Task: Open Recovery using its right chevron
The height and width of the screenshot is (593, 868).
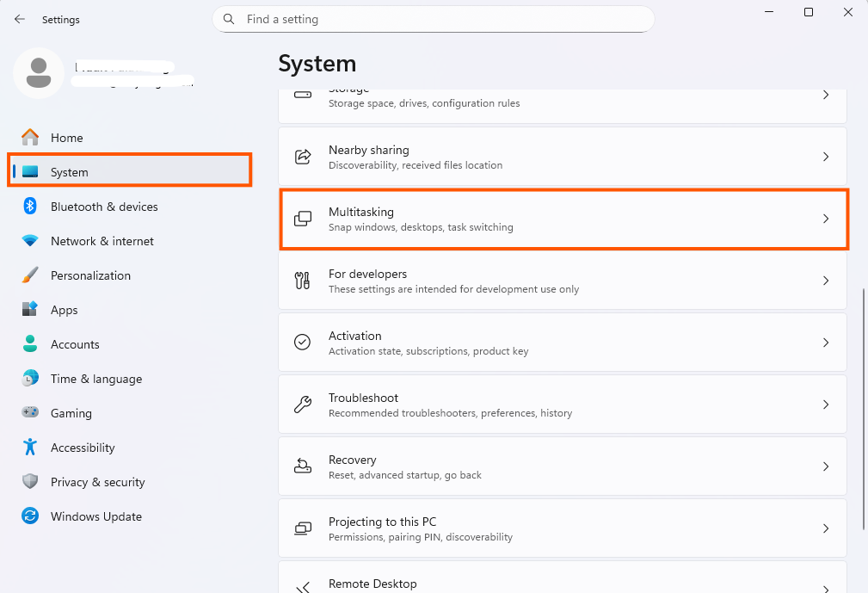Action: click(x=825, y=466)
